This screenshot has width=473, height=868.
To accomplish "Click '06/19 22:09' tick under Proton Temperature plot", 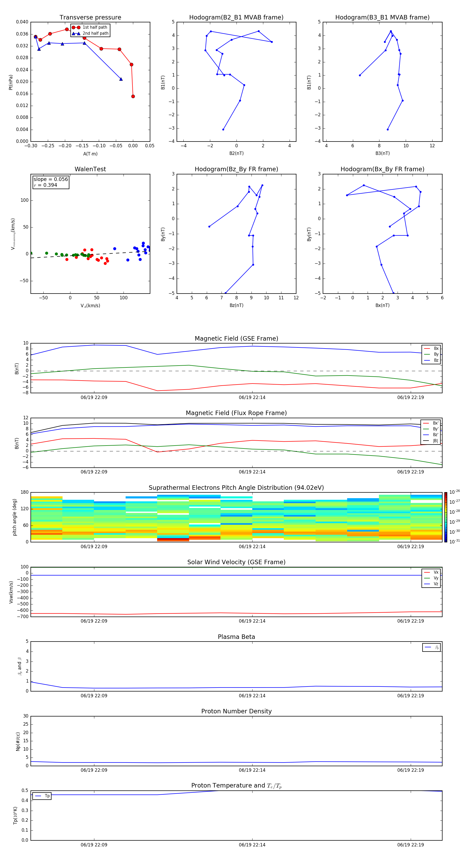I will point(94,845).
